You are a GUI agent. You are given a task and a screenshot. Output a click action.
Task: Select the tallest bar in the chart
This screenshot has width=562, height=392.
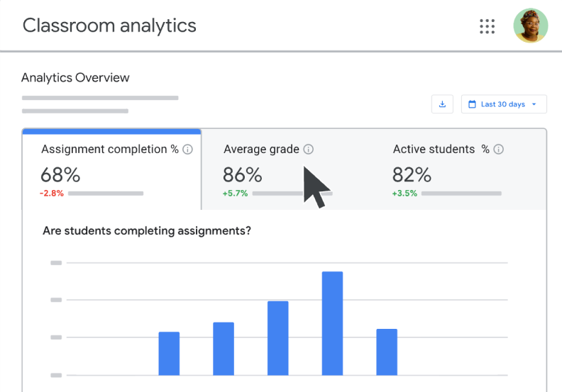pyautogui.click(x=332, y=323)
